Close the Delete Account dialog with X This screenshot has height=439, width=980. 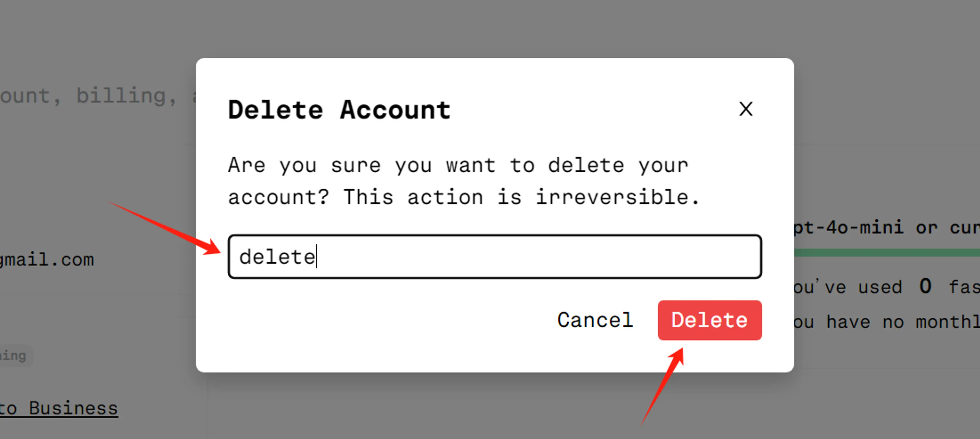pos(746,109)
